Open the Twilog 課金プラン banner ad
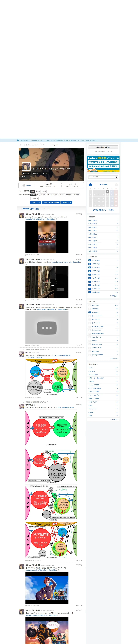The height and width of the screenshot is (644, 138). tap(103, 164)
